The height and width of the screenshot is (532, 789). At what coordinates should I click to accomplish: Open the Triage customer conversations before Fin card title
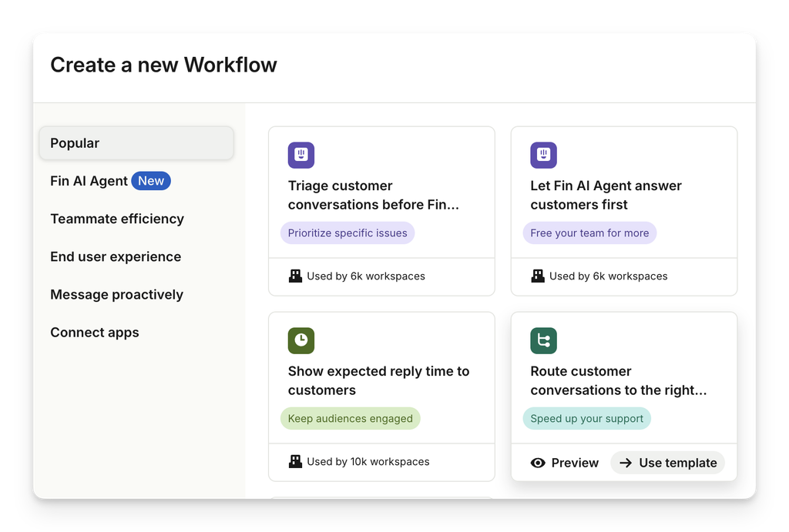(x=374, y=195)
